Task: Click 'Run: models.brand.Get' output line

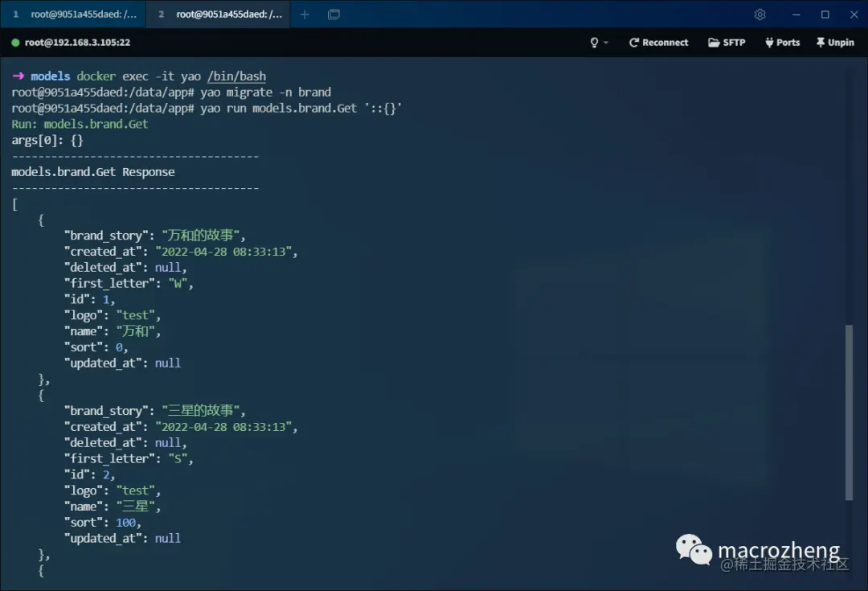Action: click(80, 124)
